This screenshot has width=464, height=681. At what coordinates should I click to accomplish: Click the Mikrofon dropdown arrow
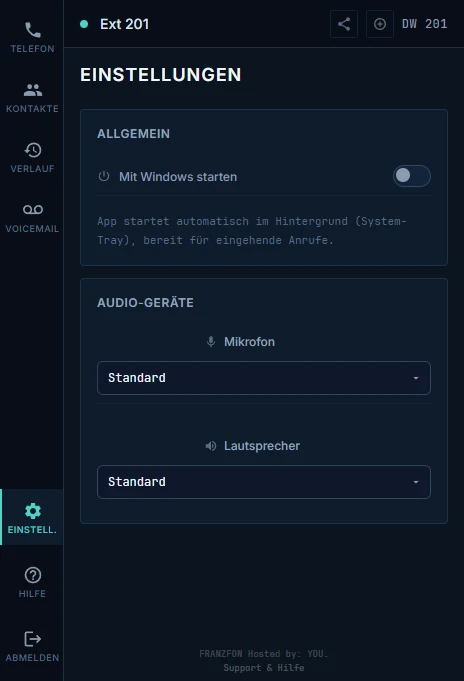[416, 378]
